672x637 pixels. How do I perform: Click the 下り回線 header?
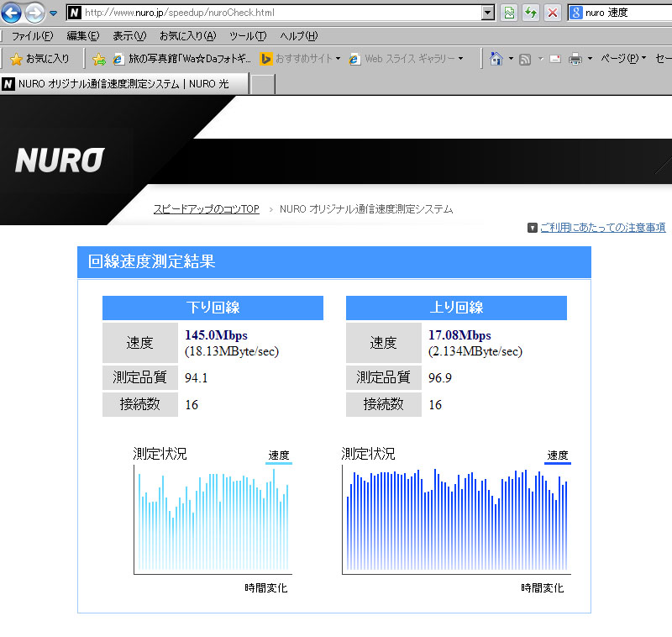click(213, 308)
